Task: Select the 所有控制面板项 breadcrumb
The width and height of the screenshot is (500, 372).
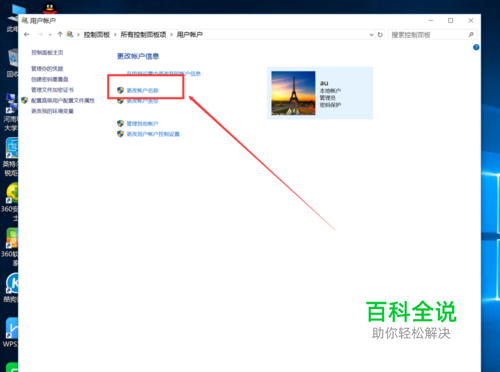Action: point(143,35)
